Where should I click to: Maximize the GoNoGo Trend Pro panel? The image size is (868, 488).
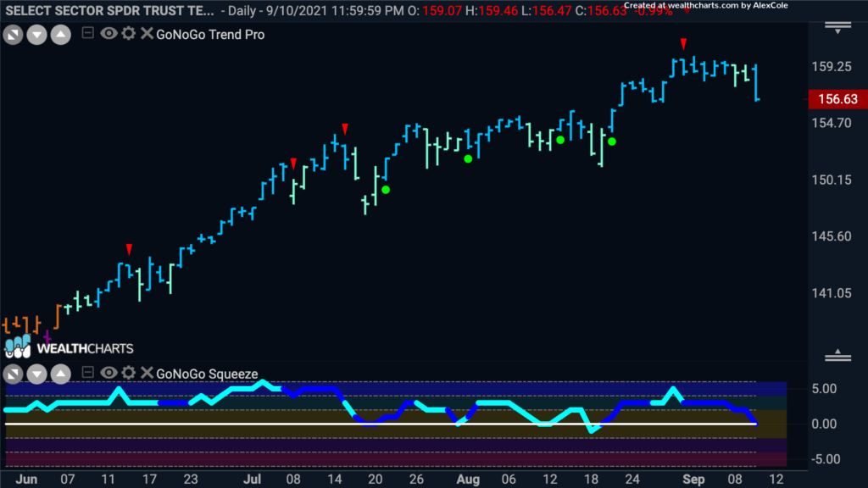pos(13,35)
